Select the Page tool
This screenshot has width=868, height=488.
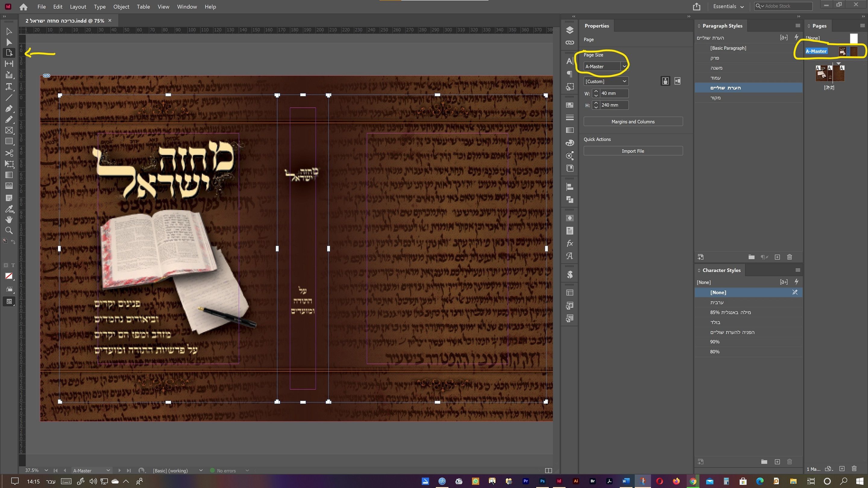(x=9, y=53)
